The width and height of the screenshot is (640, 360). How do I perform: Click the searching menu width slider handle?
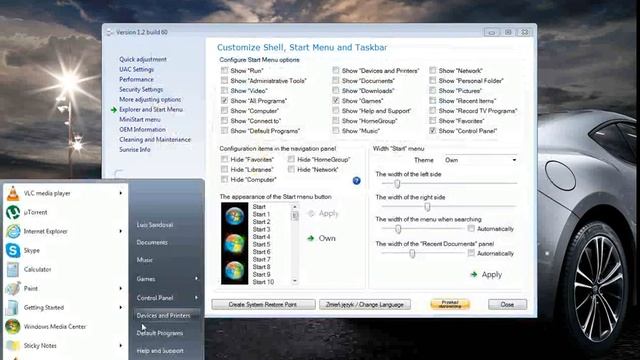[x=398, y=229]
